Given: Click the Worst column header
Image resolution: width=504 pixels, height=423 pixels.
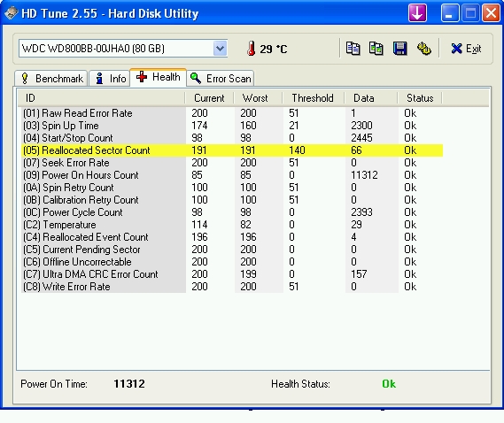Looking at the screenshot, I should click(x=258, y=98).
